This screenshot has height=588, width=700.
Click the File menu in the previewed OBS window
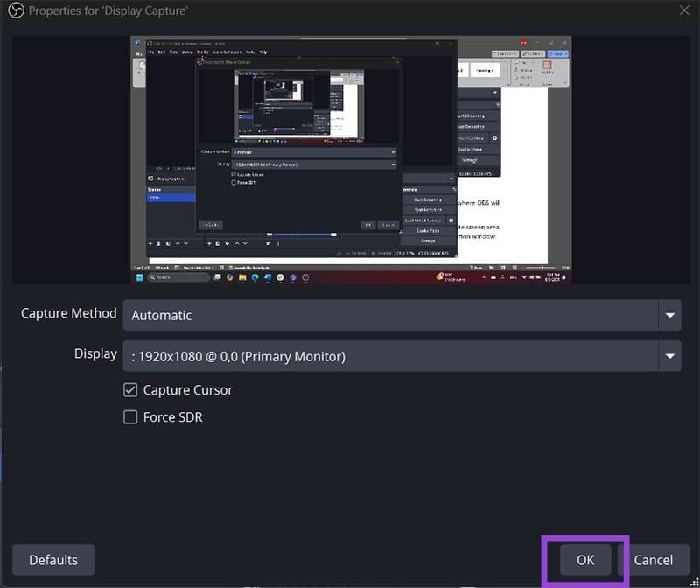150,52
